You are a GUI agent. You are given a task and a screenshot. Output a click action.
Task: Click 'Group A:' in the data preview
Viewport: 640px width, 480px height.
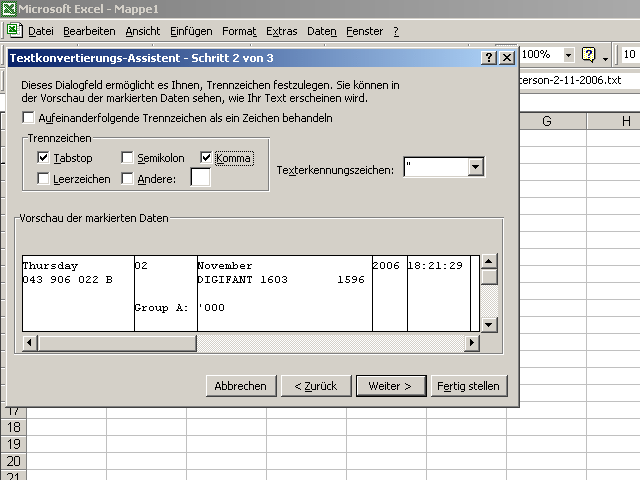[x=161, y=307]
